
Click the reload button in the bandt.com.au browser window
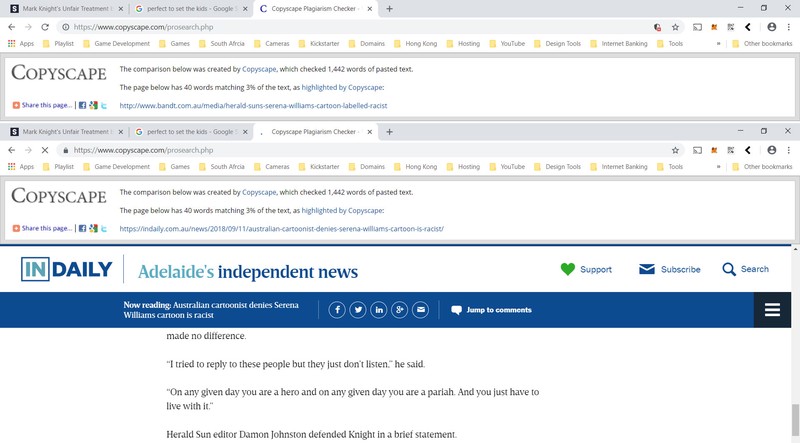tap(45, 27)
